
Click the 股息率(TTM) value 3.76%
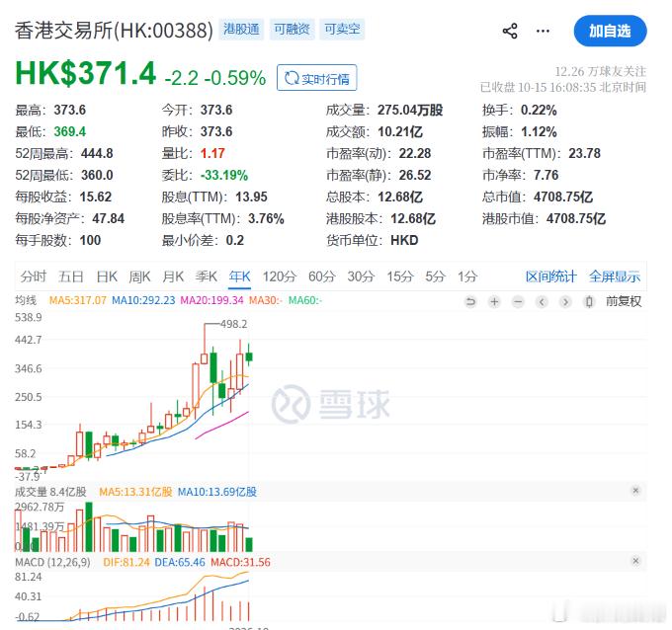coord(266,219)
